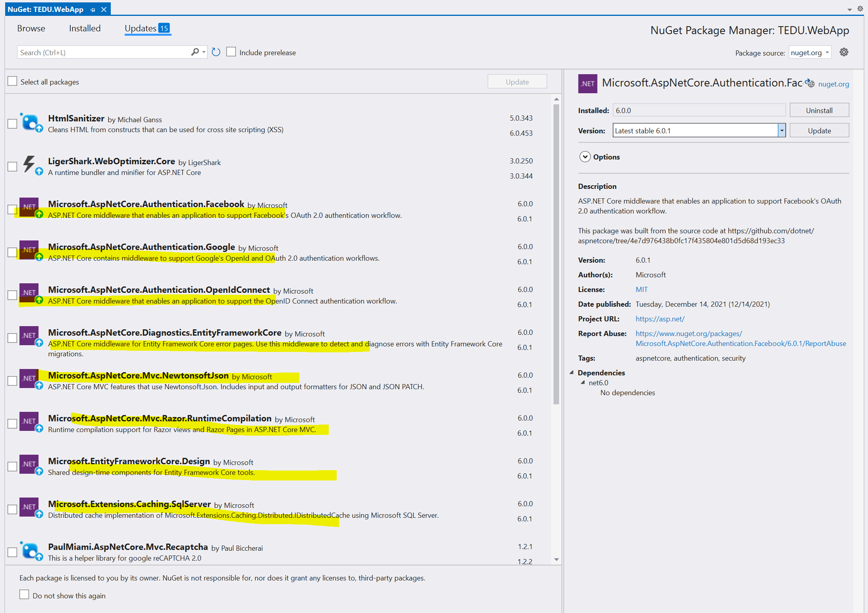
Task: Click inside the Search box
Action: coord(103,52)
